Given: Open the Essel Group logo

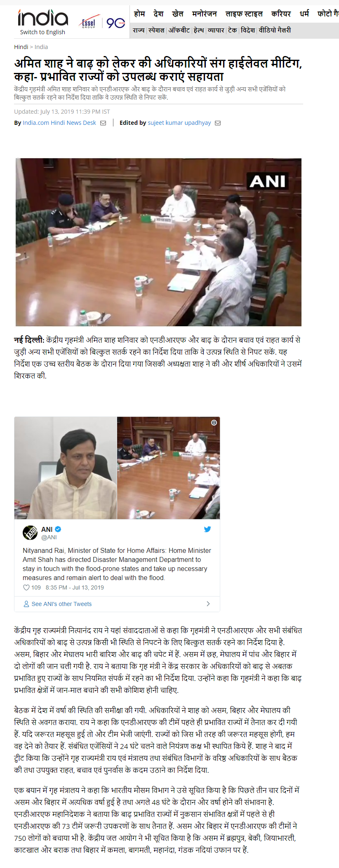Looking at the screenshot, I should pyautogui.click(x=89, y=23).
